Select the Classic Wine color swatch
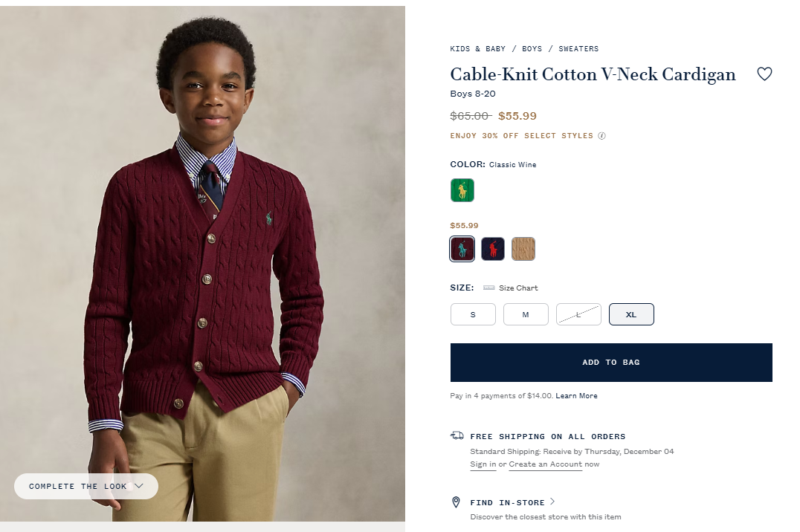 (x=462, y=249)
